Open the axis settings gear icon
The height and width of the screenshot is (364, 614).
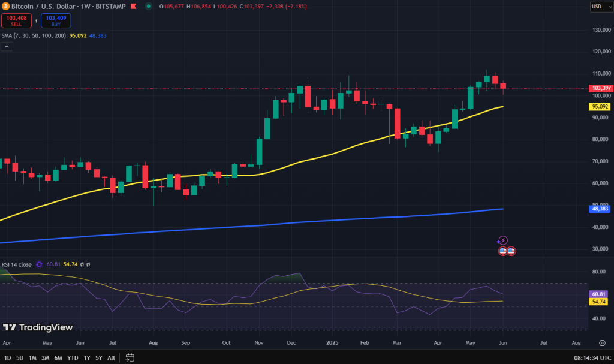[602, 343]
